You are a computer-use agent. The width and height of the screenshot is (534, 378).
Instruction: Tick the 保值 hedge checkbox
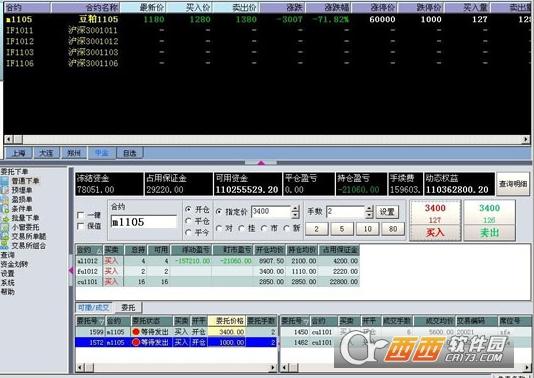81,226
